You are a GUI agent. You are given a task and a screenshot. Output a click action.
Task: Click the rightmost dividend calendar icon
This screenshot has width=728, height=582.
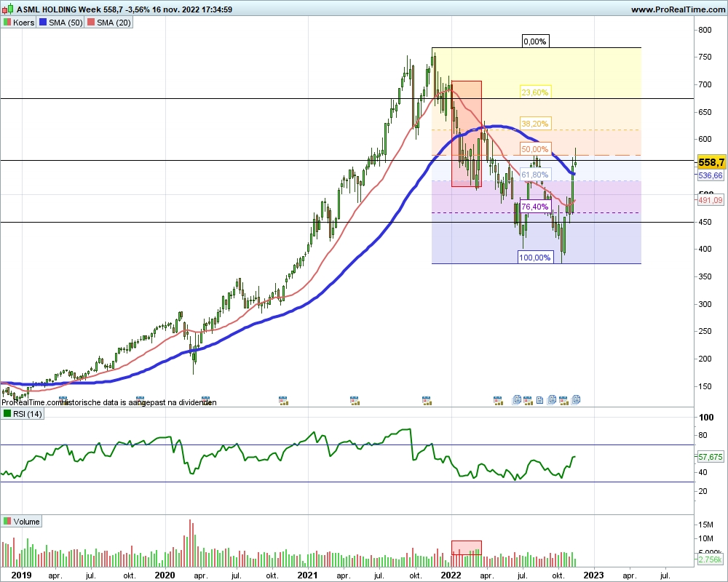[x=563, y=399]
